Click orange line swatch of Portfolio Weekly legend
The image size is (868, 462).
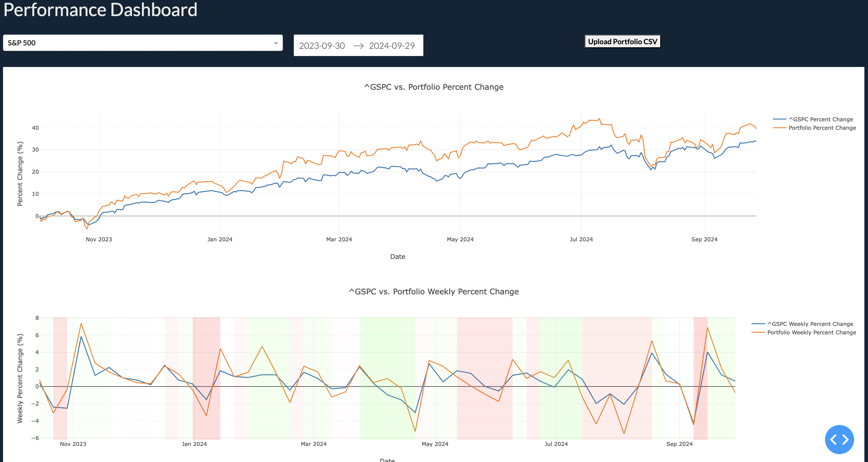pos(758,333)
